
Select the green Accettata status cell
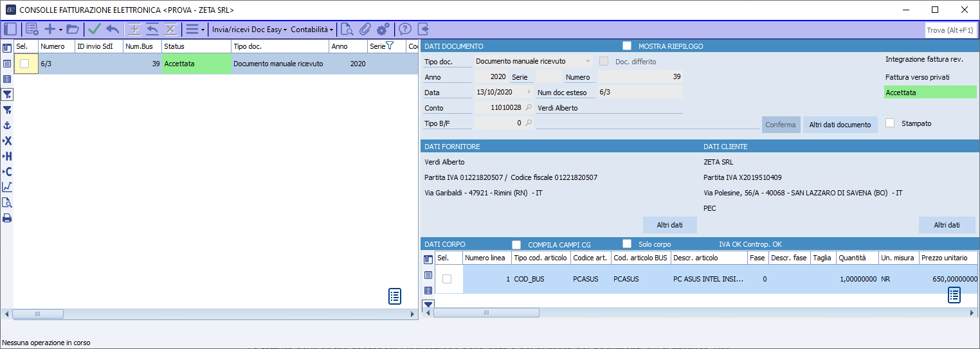196,64
